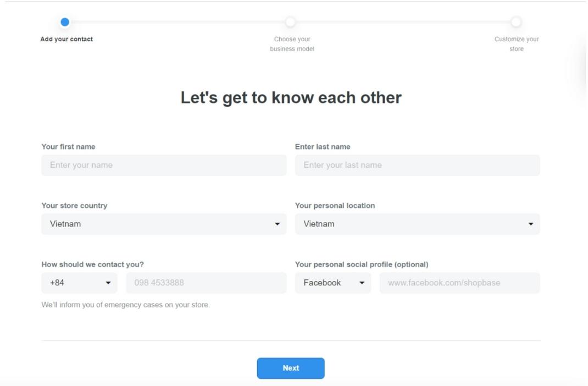Click the 'How should we contact you?' label
The image size is (588, 386).
[x=92, y=264]
